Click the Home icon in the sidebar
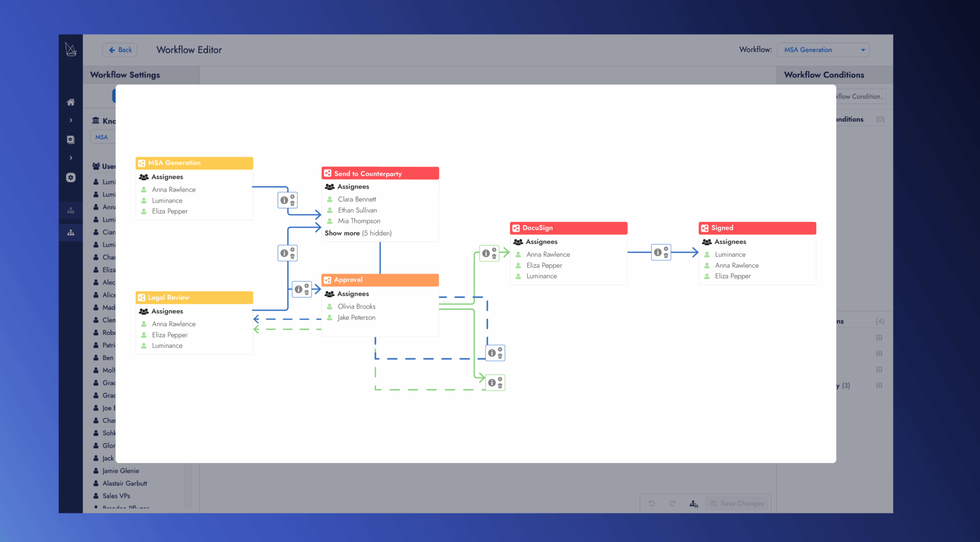Image resolution: width=980 pixels, height=542 pixels. pos(71,102)
